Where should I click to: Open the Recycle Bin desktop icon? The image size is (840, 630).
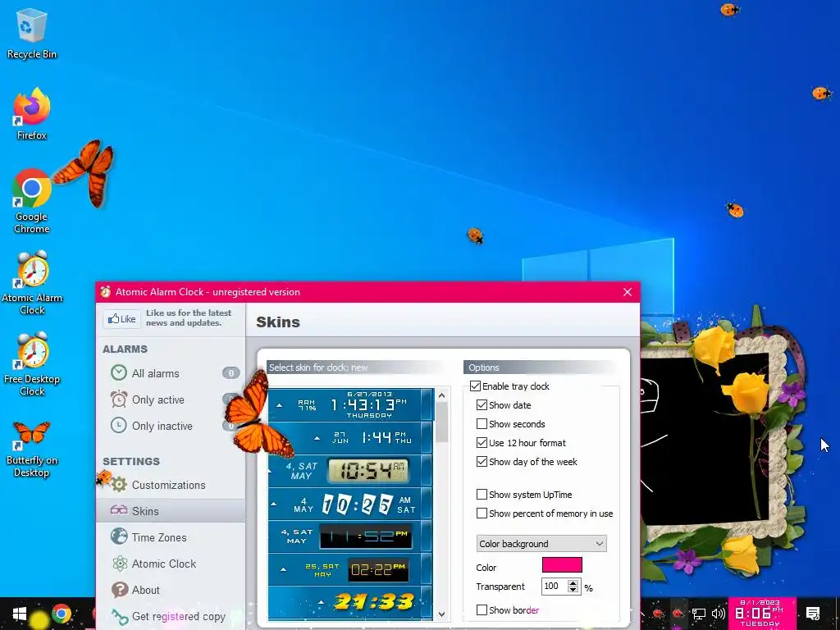point(32,33)
